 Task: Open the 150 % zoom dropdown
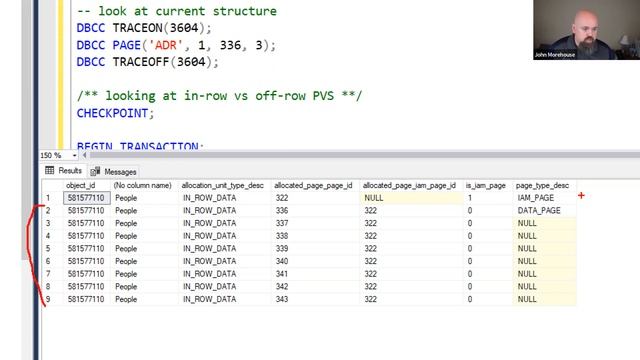click(74, 156)
